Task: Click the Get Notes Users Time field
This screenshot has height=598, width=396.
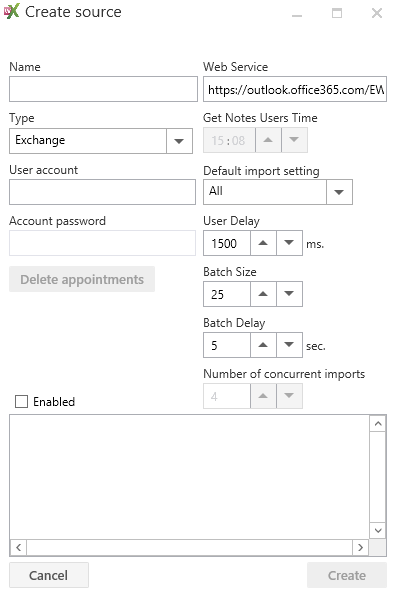Action: 229,140
